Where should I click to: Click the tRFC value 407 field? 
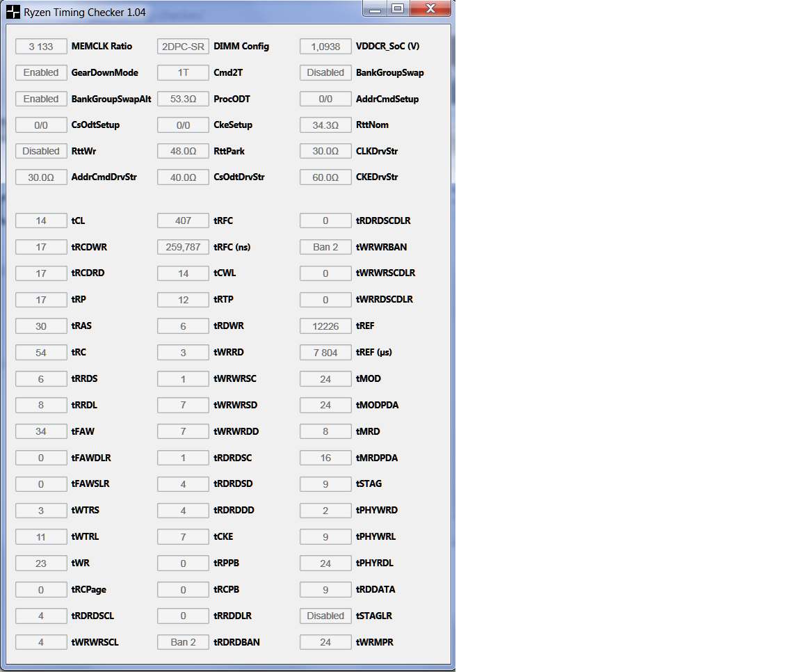point(183,221)
